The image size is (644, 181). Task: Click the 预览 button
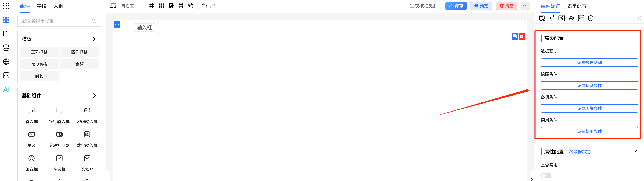(481, 6)
